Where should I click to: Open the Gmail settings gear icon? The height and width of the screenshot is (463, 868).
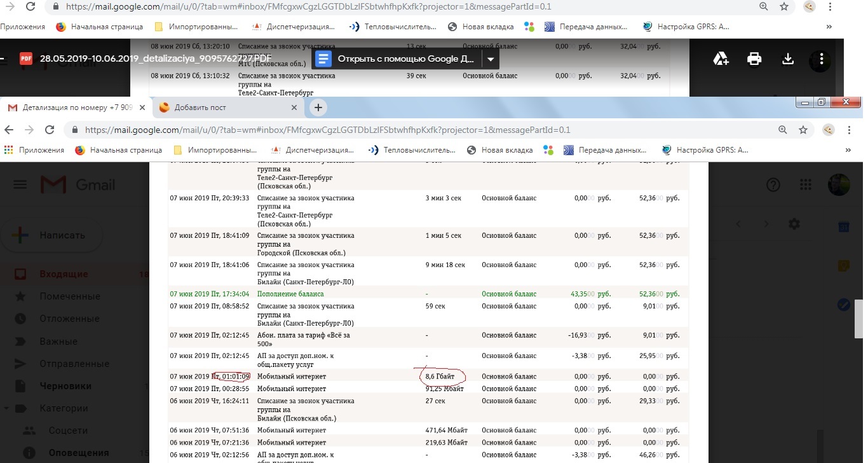794,223
